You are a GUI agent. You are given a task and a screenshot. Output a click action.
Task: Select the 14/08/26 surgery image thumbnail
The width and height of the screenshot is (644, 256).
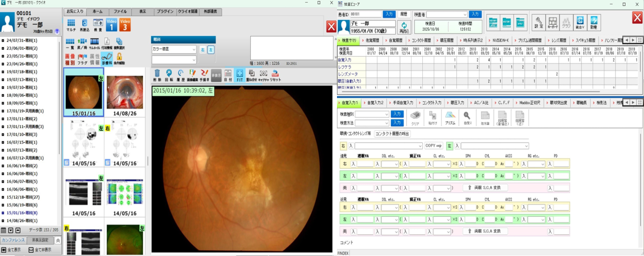pos(125,93)
